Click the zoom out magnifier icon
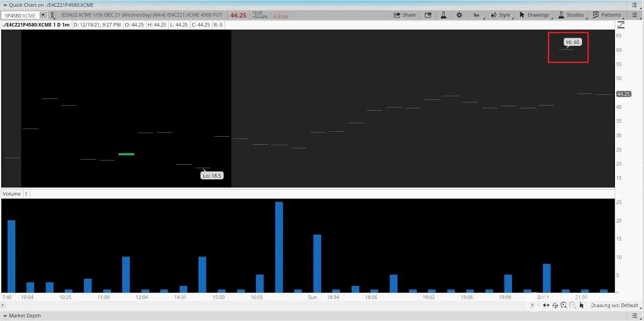Image resolution: width=644 pixels, height=321 pixels. 573,305
